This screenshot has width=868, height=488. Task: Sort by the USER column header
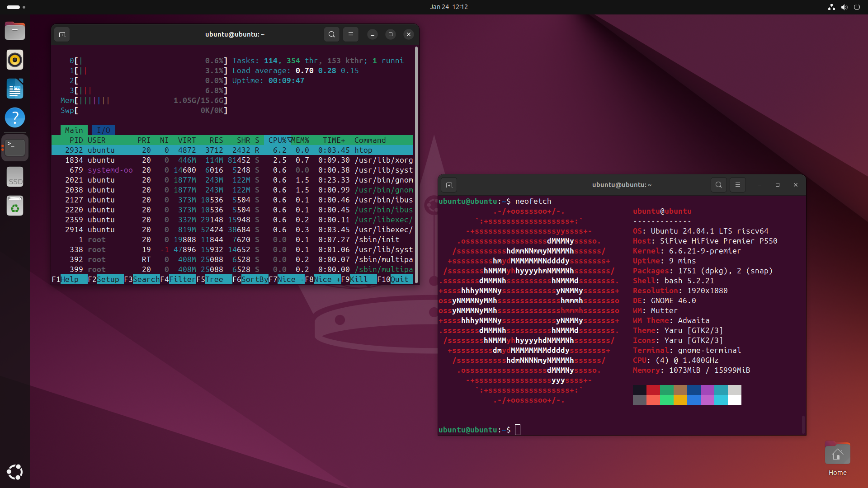click(x=97, y=140)
